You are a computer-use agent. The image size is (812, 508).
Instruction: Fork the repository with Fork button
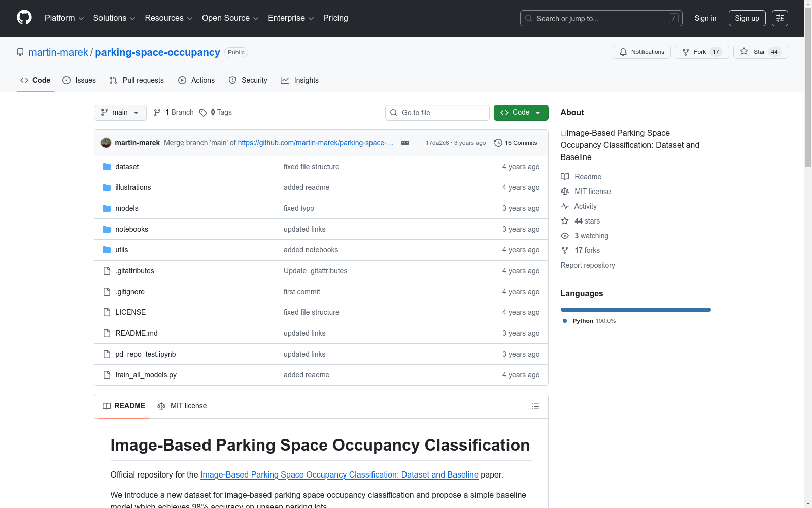coord(702,52)
